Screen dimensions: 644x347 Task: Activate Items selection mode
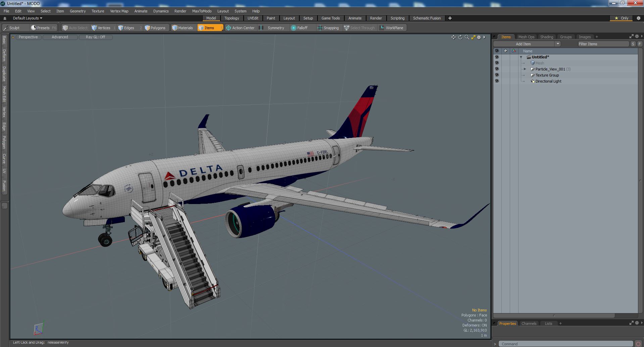pos(210,28)
